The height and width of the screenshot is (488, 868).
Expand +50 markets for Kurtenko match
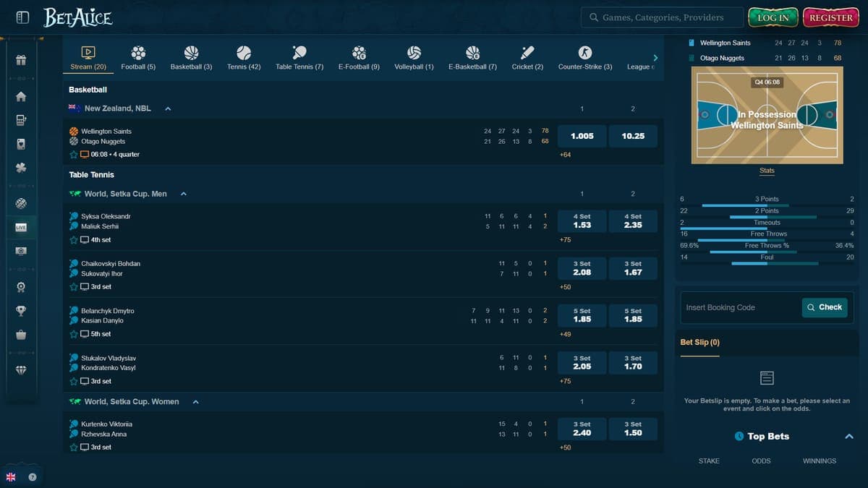tap(565, 448)
